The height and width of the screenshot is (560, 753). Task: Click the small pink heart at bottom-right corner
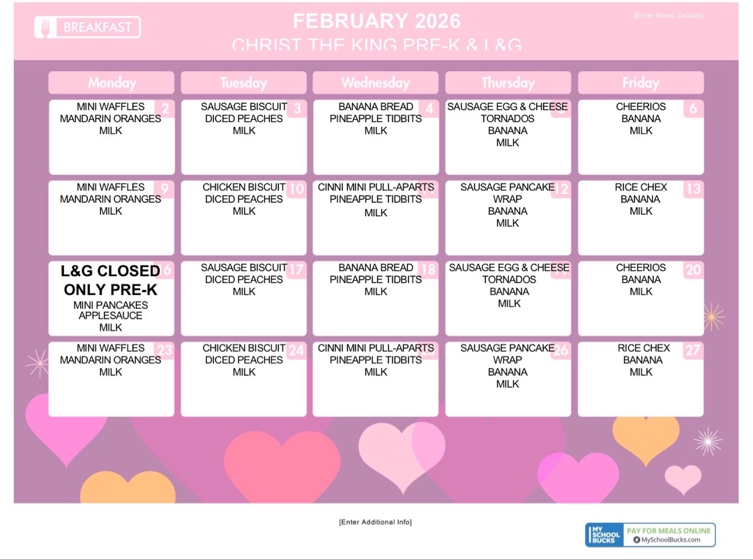[683, 478]
